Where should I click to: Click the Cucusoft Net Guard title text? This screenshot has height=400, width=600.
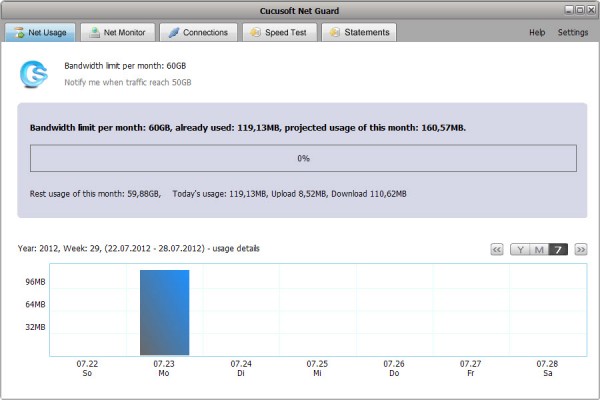(300, 11)
